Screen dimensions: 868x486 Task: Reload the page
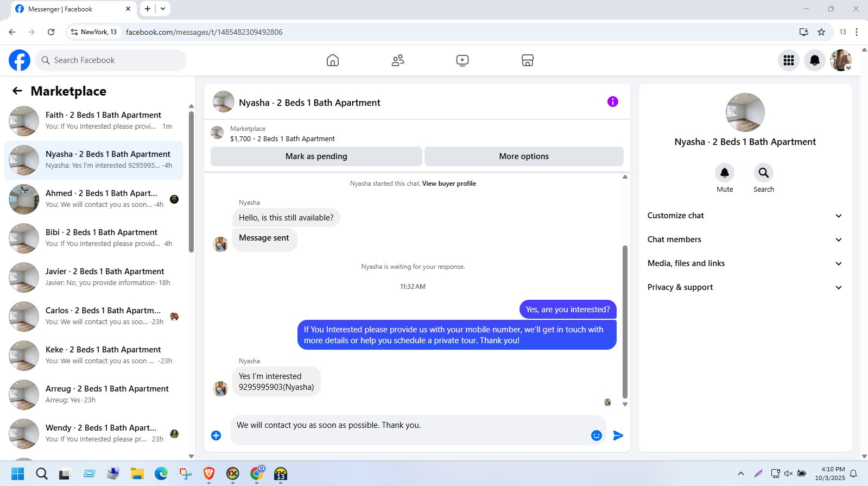click(x=51, y=32)
